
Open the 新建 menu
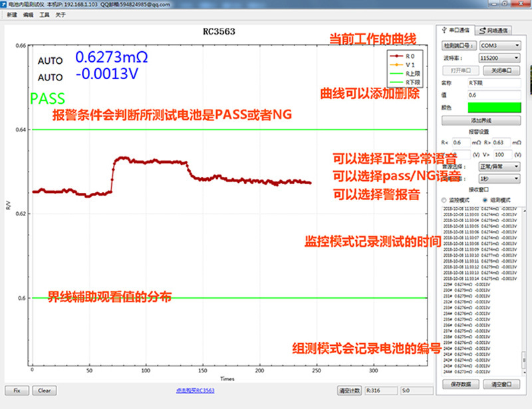[x=12, y=15]
